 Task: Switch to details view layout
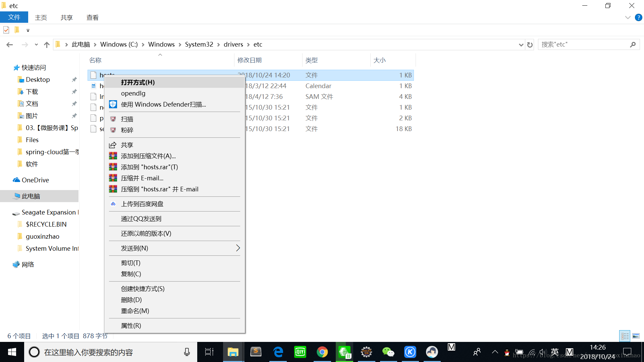(625, 336)
